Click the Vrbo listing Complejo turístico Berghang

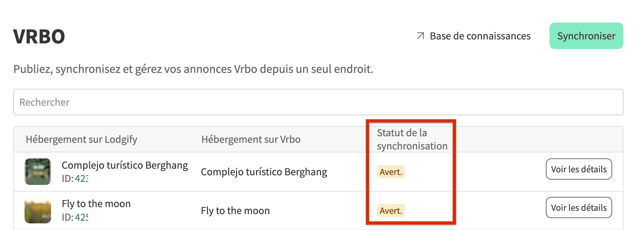pos(264,172)
